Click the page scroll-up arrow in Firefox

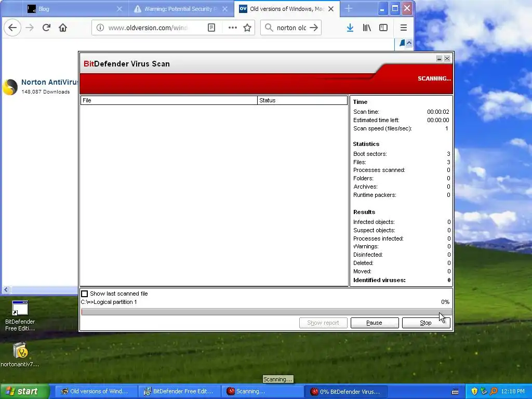click(409, 43)
